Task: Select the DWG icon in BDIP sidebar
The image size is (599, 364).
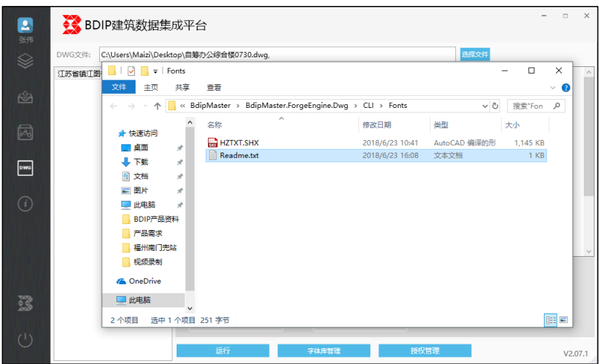Action: [25, 168]
